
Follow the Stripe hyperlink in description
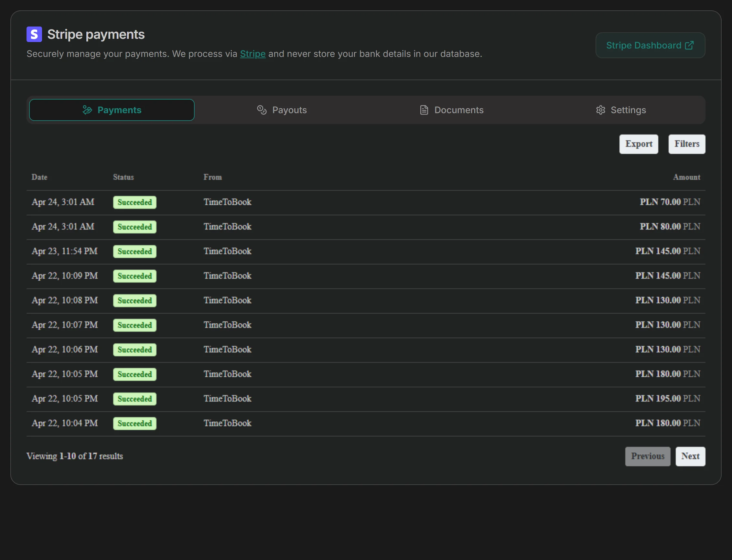253,54
